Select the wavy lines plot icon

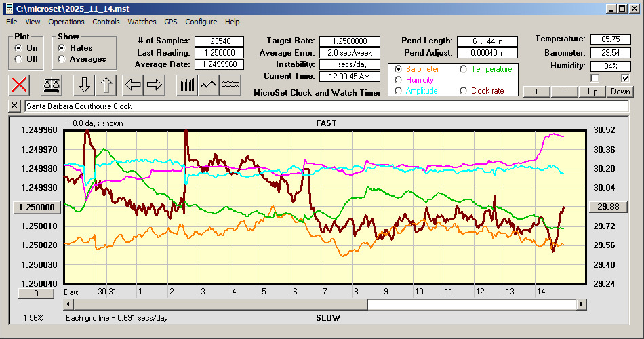[230, 85]
